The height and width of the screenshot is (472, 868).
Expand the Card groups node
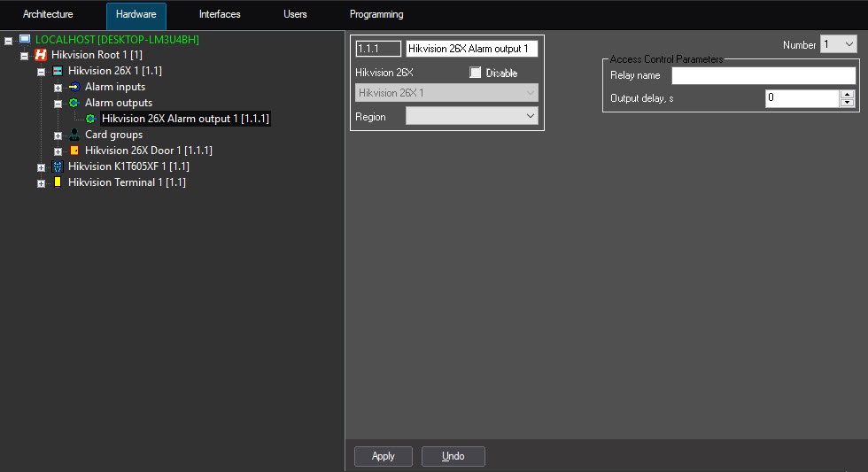pyautogui.click(x=58, y=135)
